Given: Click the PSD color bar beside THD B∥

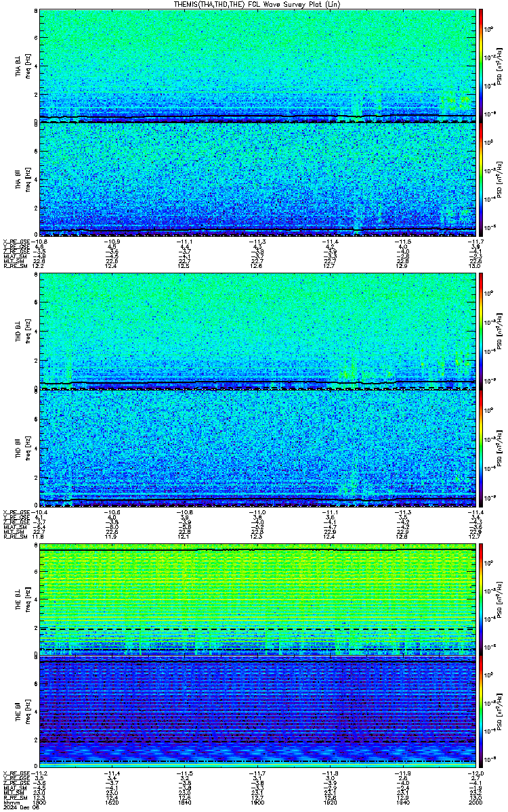Looking at the screenshot, I should pyautogui.click(x=481, y=447).
